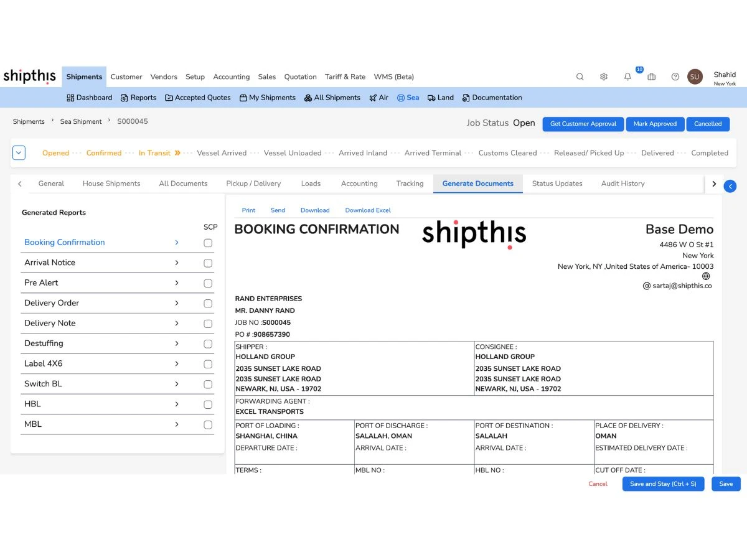The width and height of the screenshot is (747, 560).
Task: Open the Accounting menu in top bar
Action: pyautogui.click(x=231, y=77)
